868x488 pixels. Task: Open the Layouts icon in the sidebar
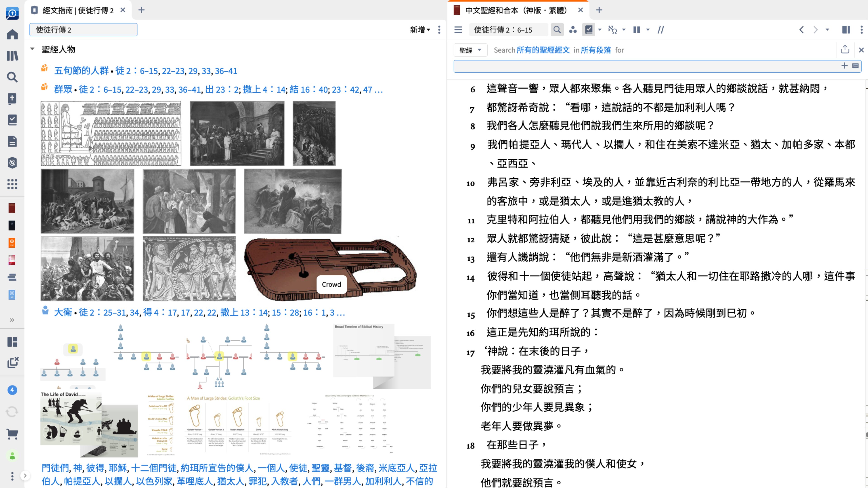[12, 342]
